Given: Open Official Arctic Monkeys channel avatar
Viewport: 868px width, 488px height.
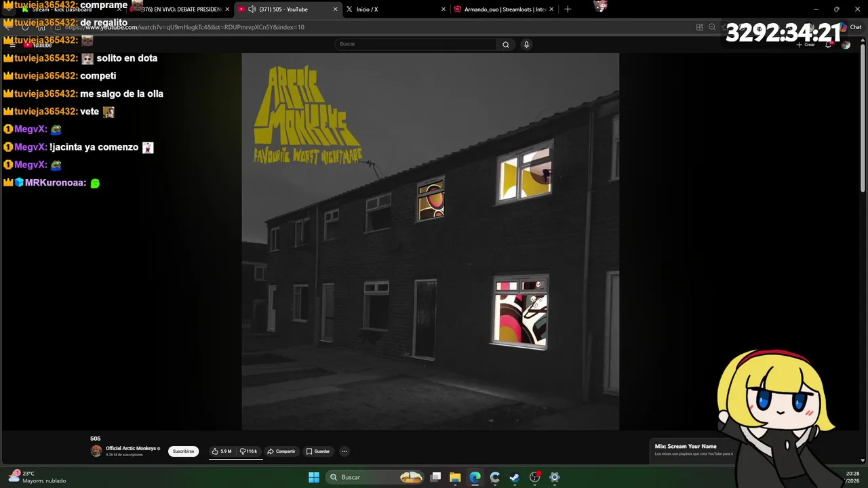Looking at the screenshot, I should (x=96, y=451).
